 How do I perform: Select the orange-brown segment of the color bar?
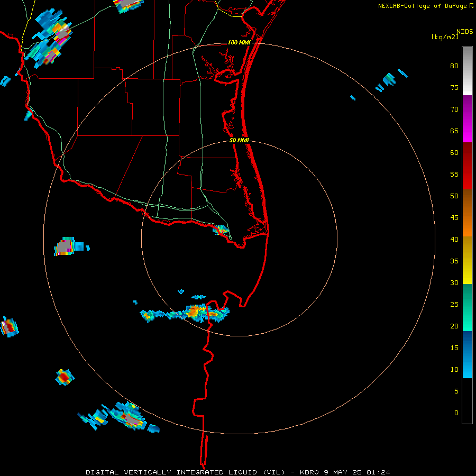(x=467, y=213)
